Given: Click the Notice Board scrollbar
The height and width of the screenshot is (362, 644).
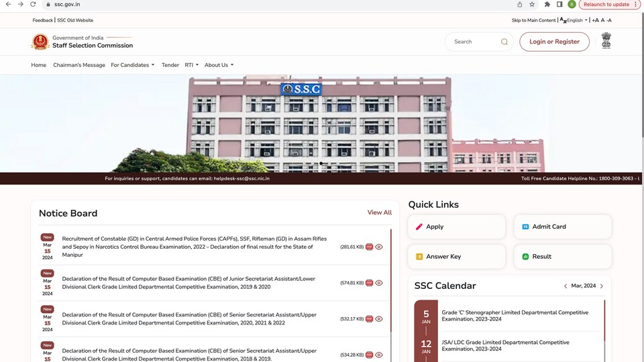Looking at the screenshot, I should click(391, 281).
